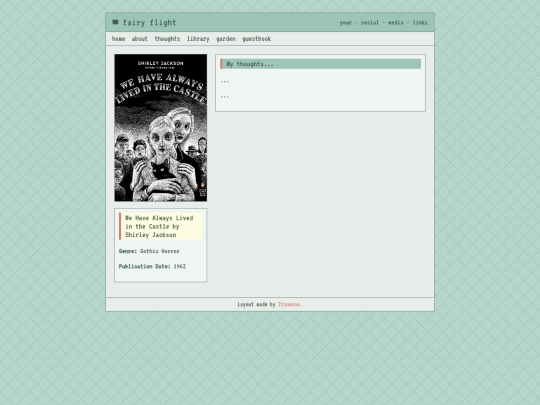Navigate to thoughts section
The image size is (540, 405).
click(x=167, y=39)
